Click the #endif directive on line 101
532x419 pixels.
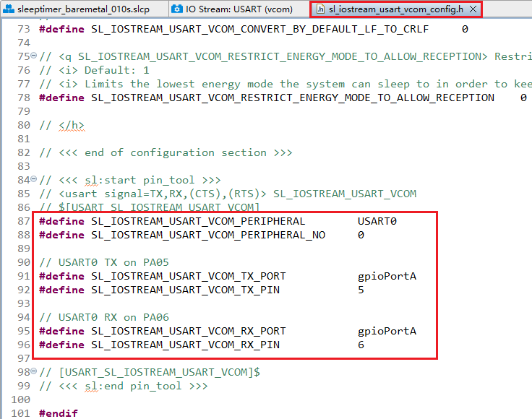(58, 413)
